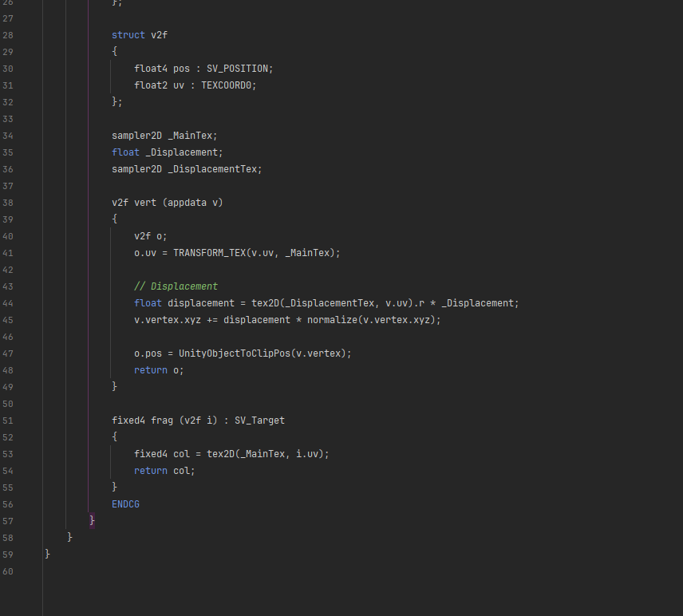Click 'v2f o;' declaration on line 40

(x=151, y=236)
